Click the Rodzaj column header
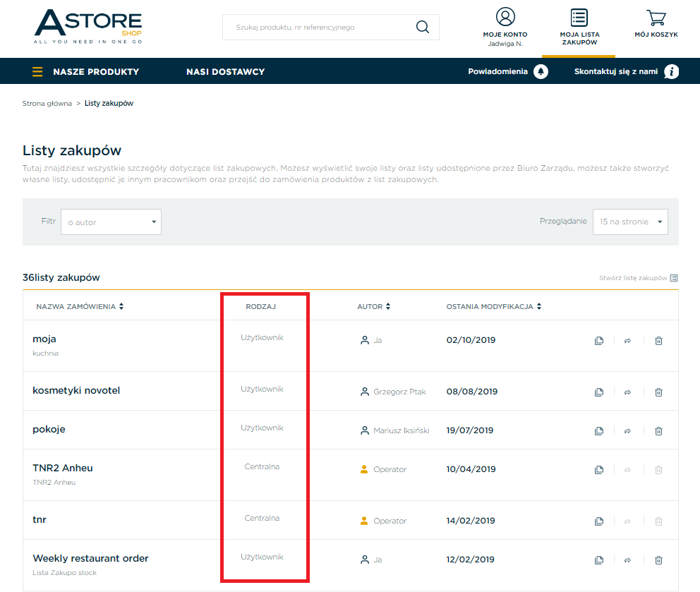 [260, 306]
